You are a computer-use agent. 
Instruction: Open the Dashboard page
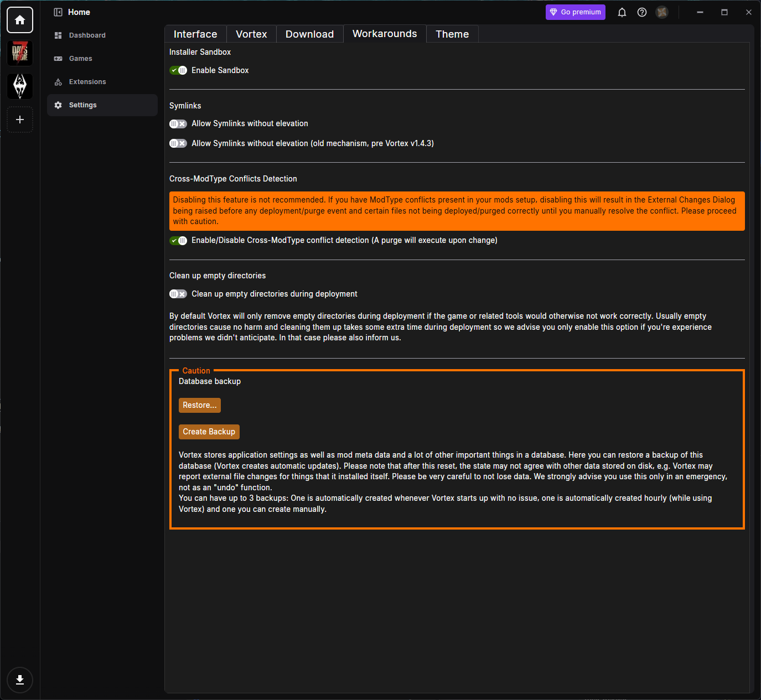[102, 35]
